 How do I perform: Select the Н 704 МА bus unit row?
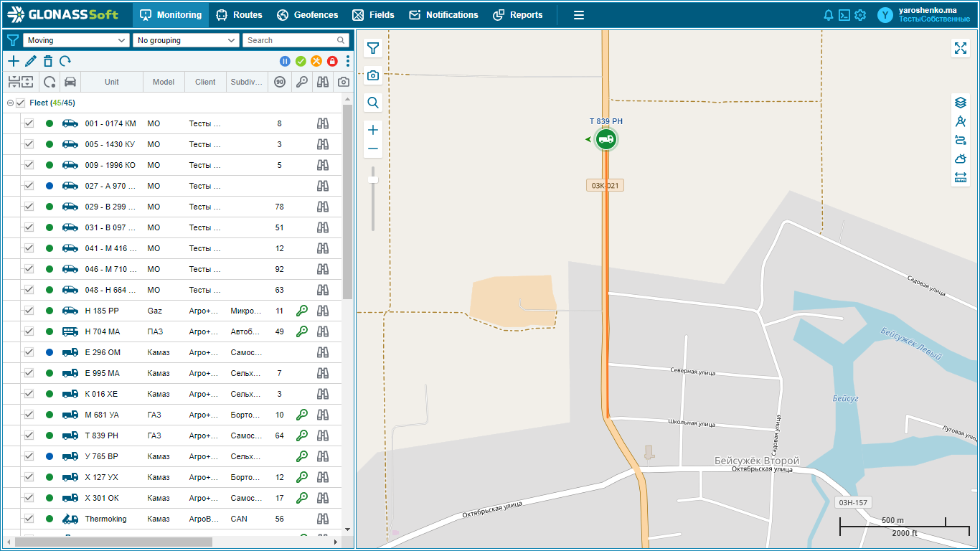click(x=172, y=331)
